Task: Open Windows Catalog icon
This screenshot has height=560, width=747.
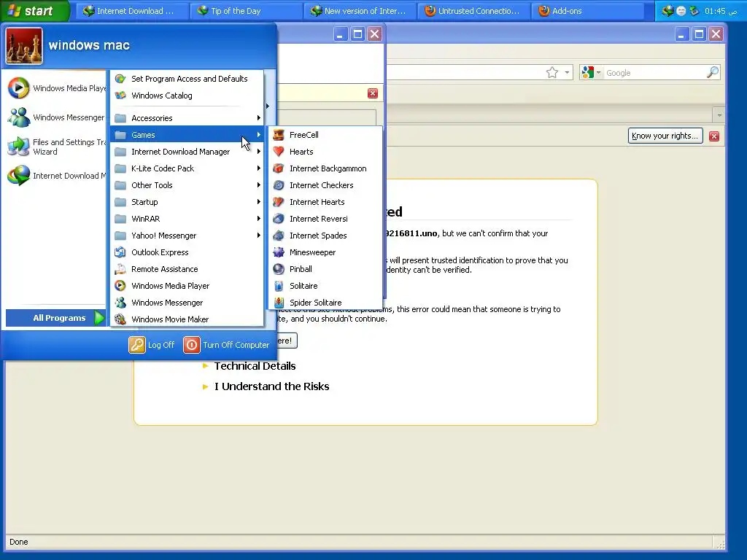Action: (x=120, y=96)
